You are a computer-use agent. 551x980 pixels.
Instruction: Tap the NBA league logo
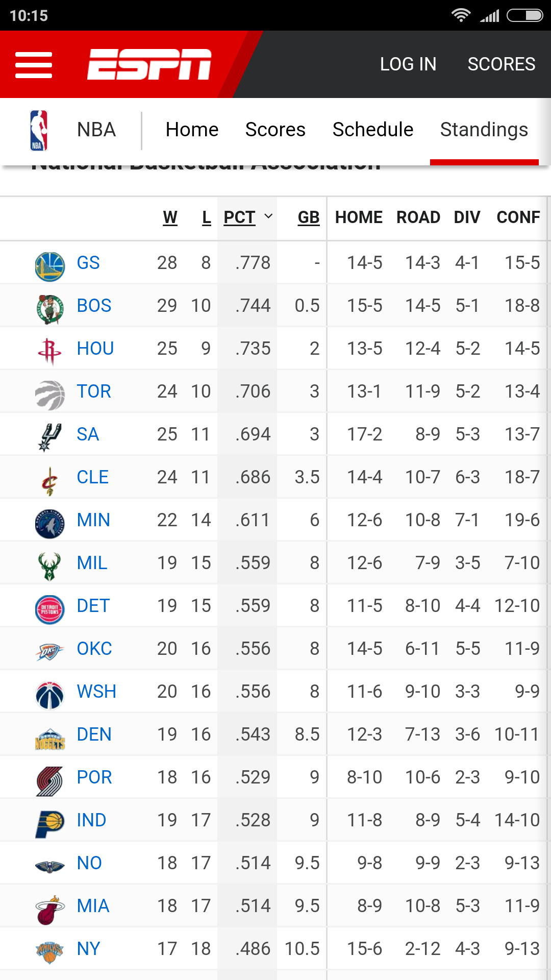point(39,131)
